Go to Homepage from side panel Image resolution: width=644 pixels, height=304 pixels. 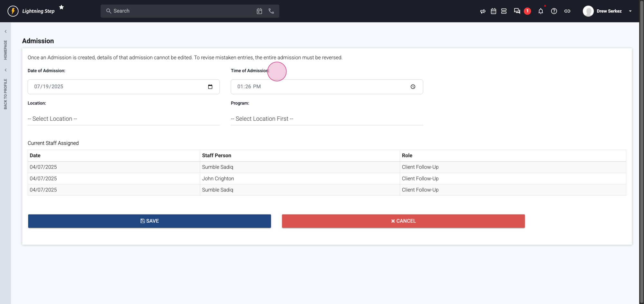(x=5, y=50)
